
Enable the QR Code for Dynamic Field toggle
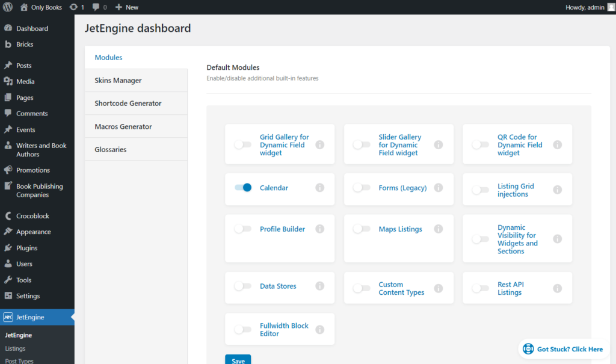pyautogui.click(x=481, y=144)
